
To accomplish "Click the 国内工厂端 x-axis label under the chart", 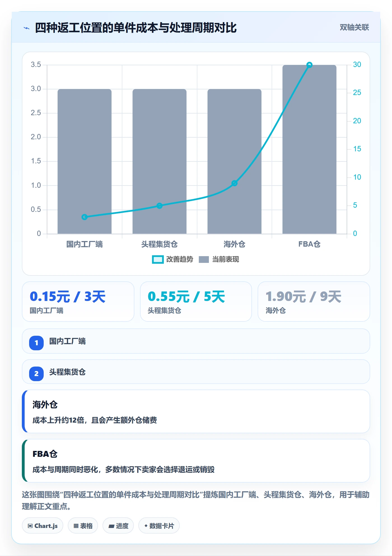I will pyautogui.click(x=85, y=244).
